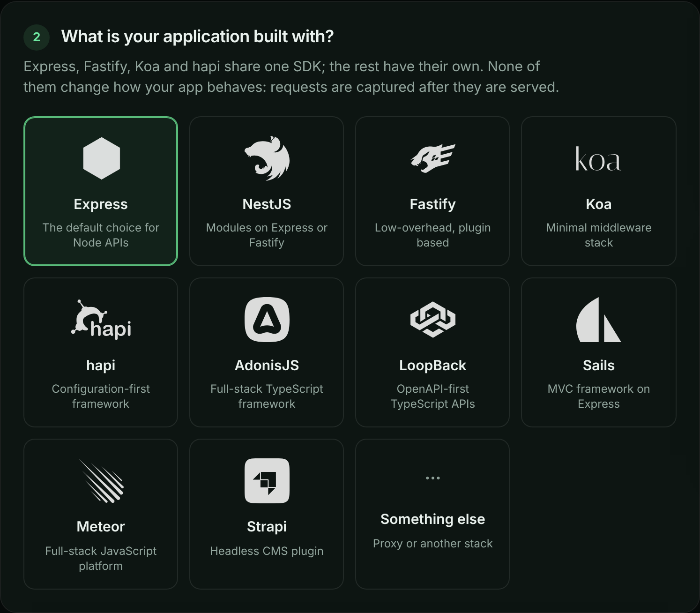Pick the Sails sailboat logo

[598, 320]
